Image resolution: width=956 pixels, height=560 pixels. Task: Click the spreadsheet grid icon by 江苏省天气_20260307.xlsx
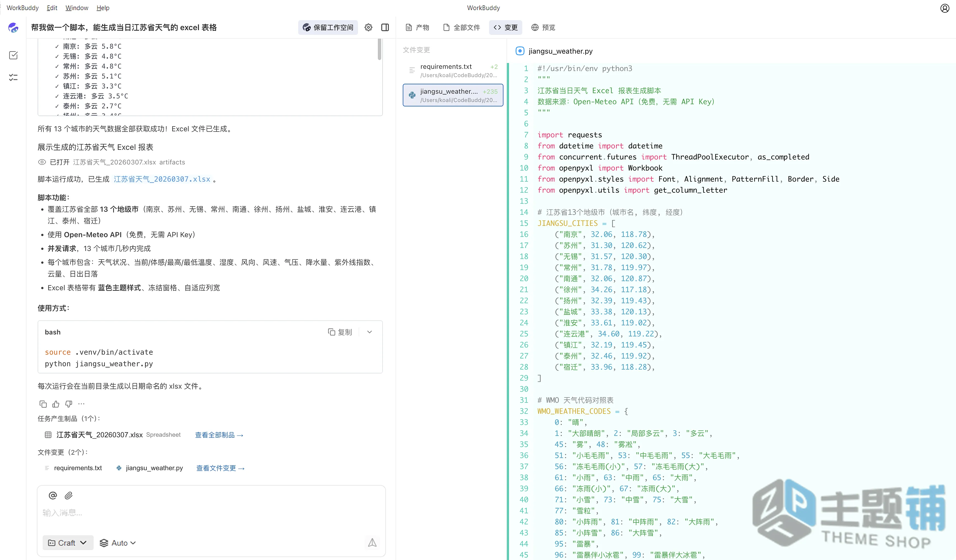(x=48, y=435)
